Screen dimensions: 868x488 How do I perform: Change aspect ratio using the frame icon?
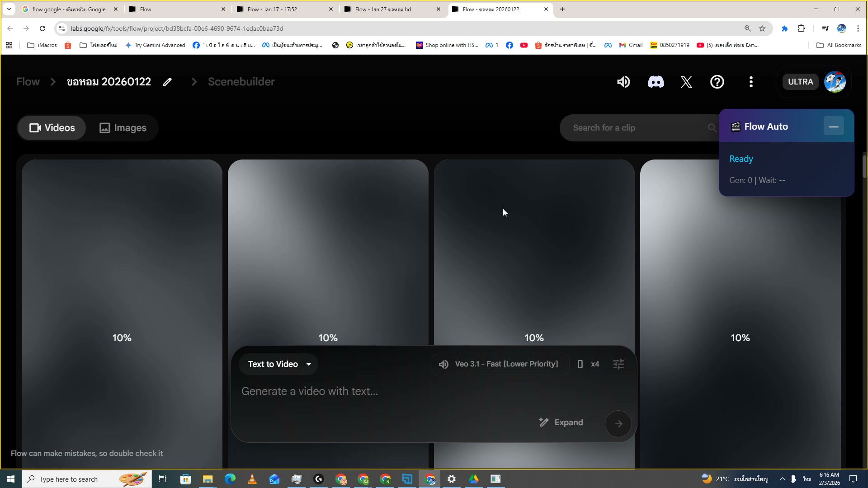[580, 364]
